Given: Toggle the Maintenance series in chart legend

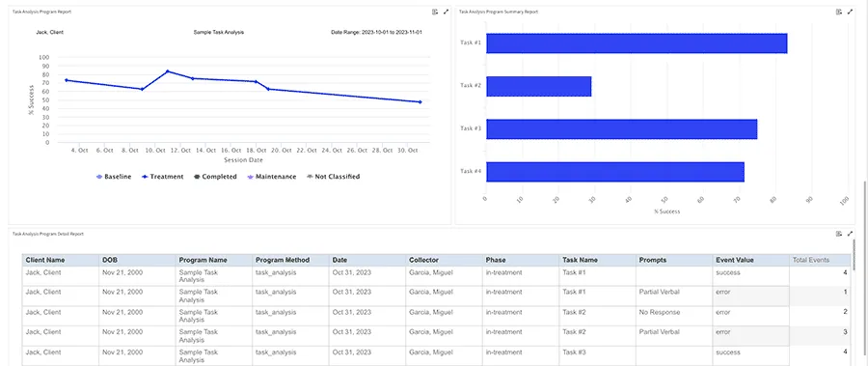Looking at the screenshot, I should coord(271,177).
